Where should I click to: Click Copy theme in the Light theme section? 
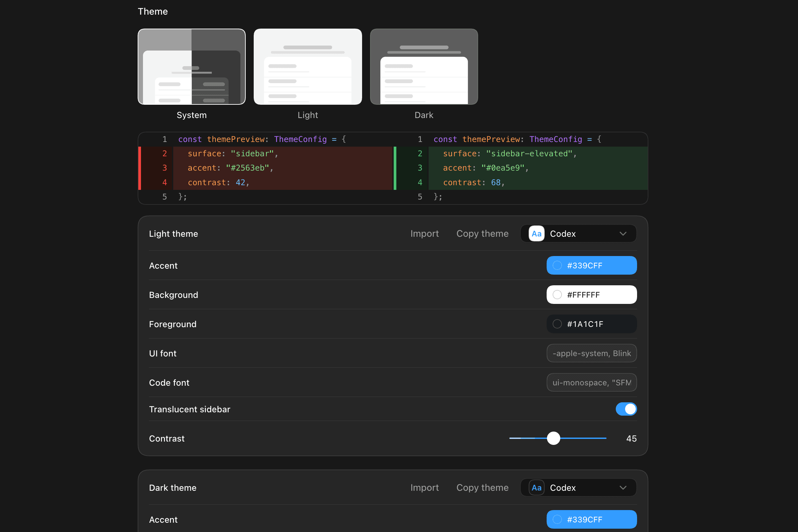click(482, 233)
